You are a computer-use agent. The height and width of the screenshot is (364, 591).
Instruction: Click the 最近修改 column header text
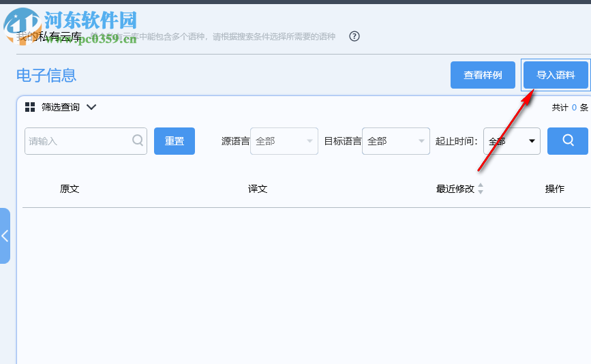click(455, 188)
